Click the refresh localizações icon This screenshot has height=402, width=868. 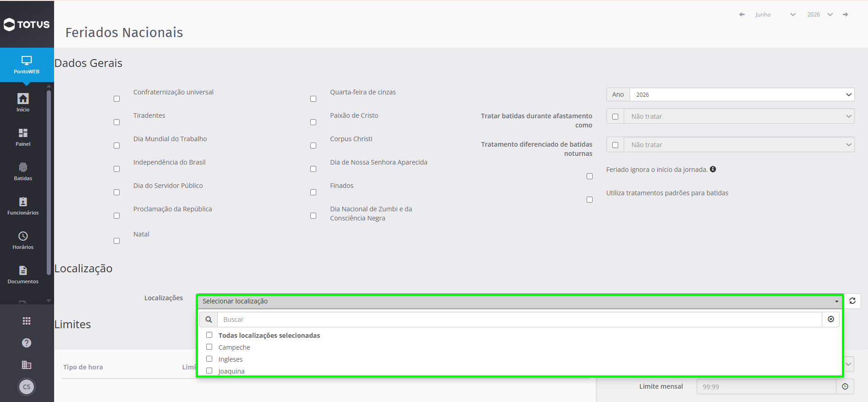pos(852,301)
